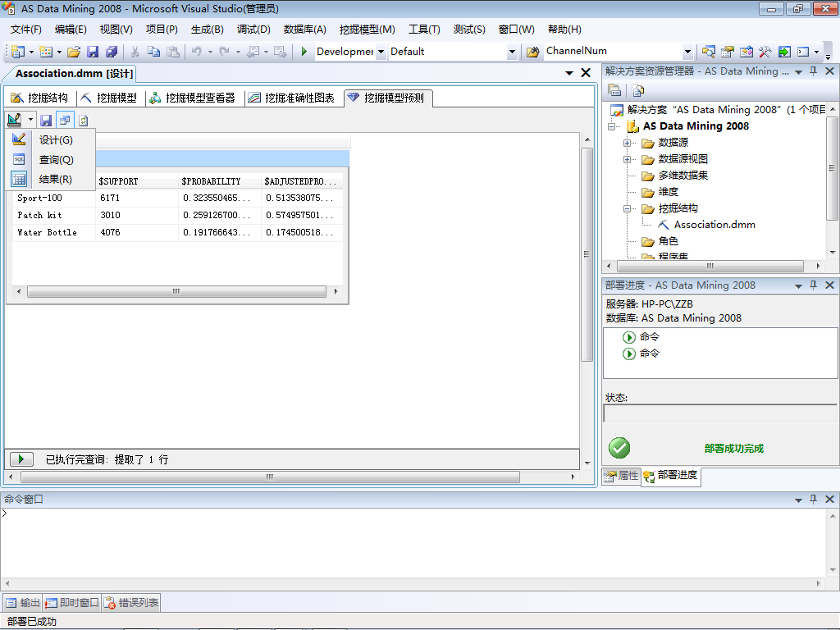
Task: Click the Solution Explorer horizontal scrollbar
Action: (x=714, y=266)
